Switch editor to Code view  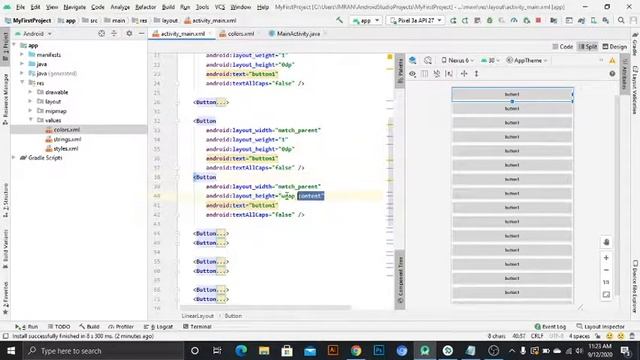(x=562, y=47)
